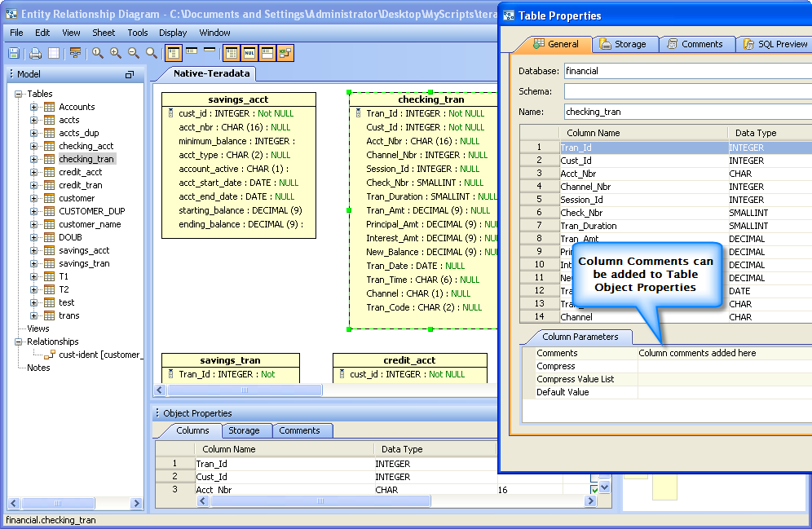Collapse the Relationships tree node
The height and width of the screenshot is (529, 812).
click(19, 342)
